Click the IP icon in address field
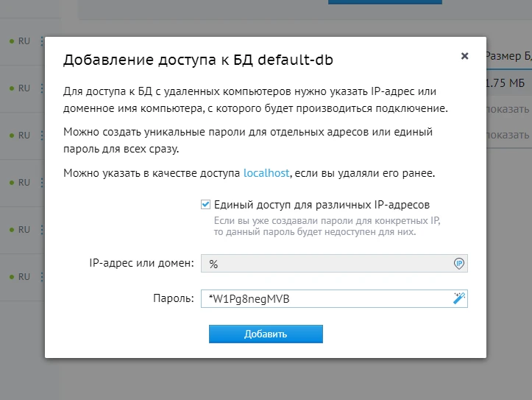Viewport: 532px width, 400px height. coord(458,264)
